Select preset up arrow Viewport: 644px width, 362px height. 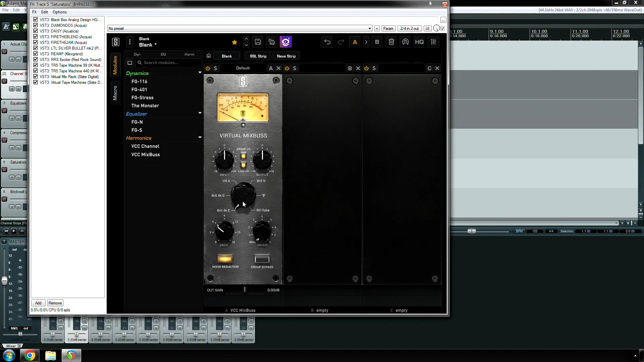(246, 39)
